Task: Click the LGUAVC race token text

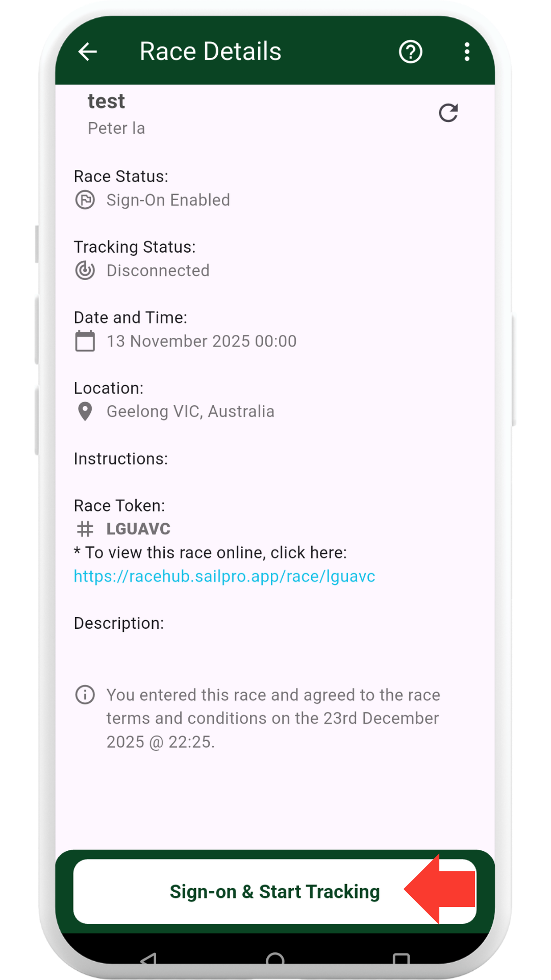Action: click(x=138, y=529)
